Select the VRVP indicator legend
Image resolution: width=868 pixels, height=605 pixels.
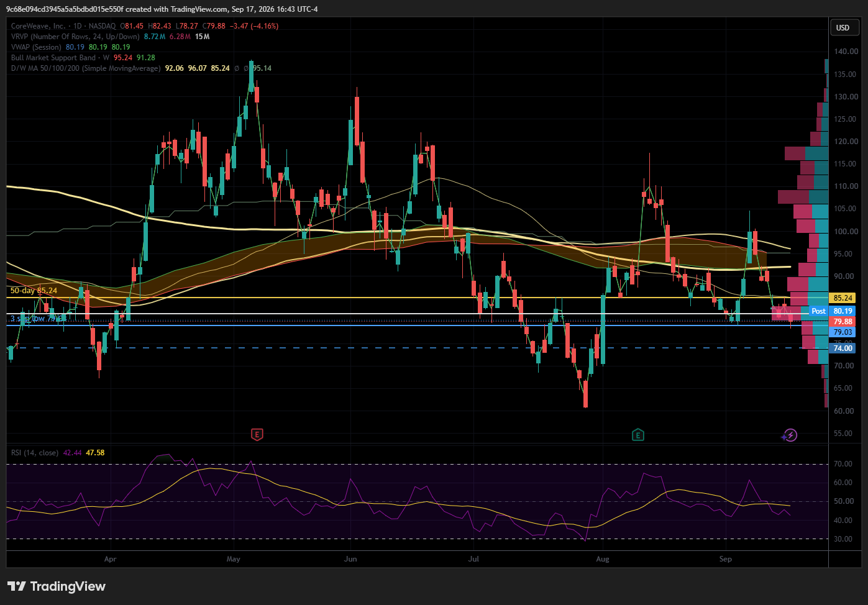75,37
